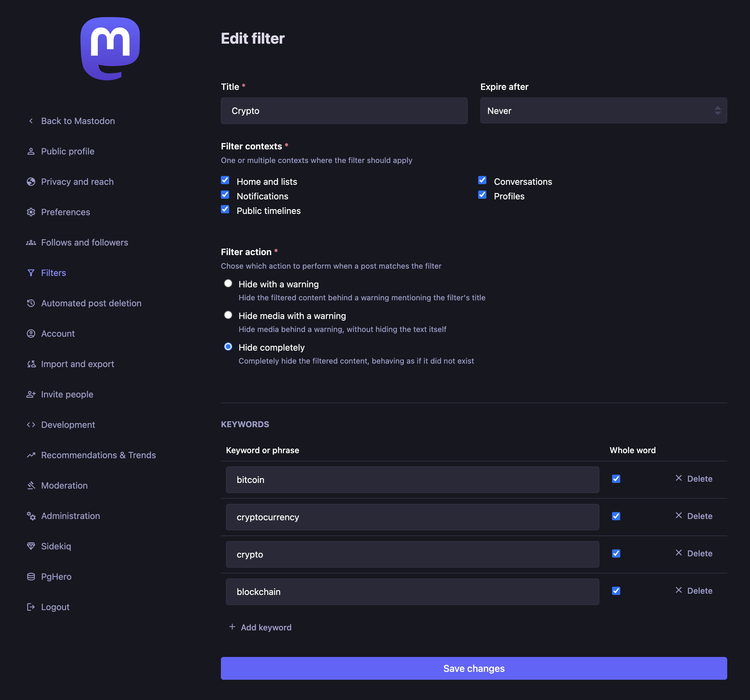Open the Expire after dropdown
This screenshot has width=750, height=700.
point(603,110)
